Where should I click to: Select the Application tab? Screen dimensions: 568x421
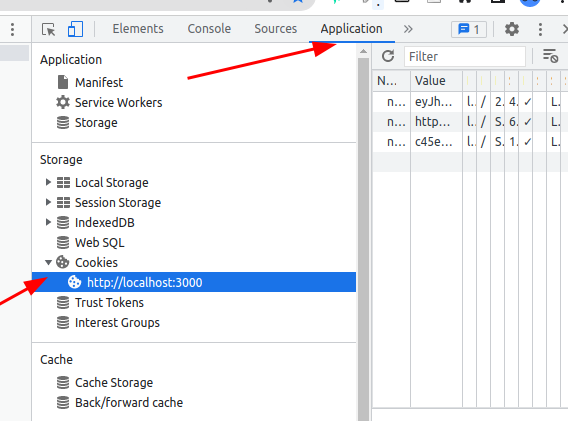tap(351, 29)
